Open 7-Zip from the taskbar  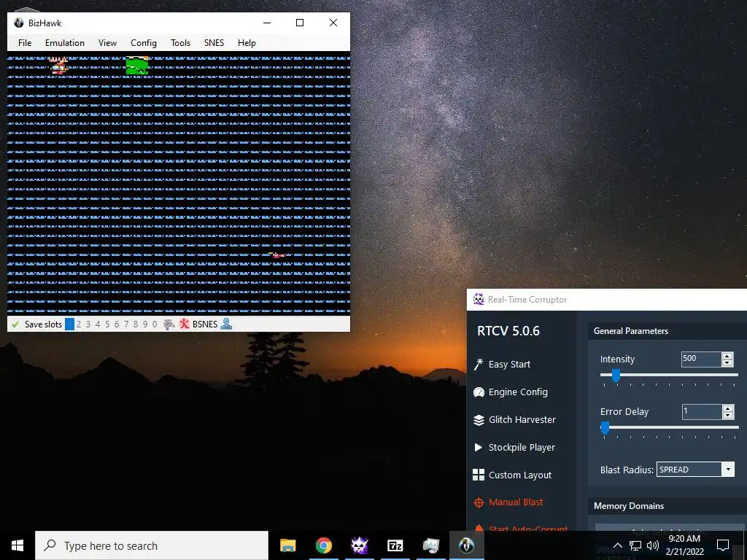[x=395, y=545]
